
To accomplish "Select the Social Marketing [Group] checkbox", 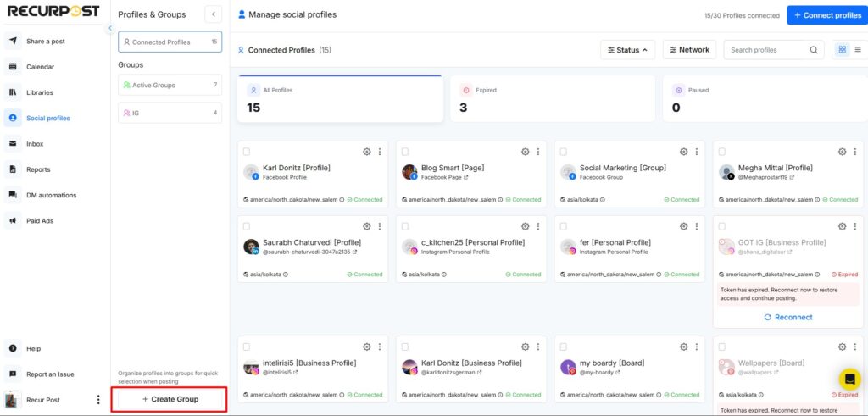I will point(563,152).
